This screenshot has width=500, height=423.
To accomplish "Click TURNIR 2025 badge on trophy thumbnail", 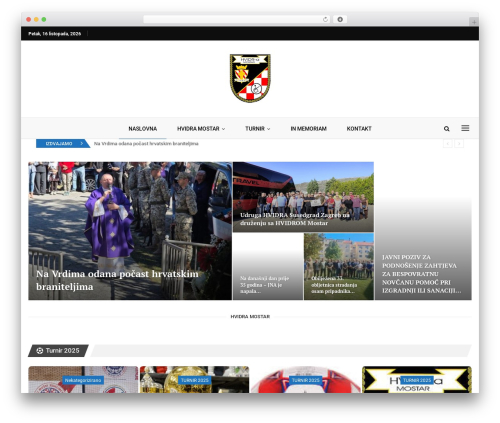I will point(195,380).
